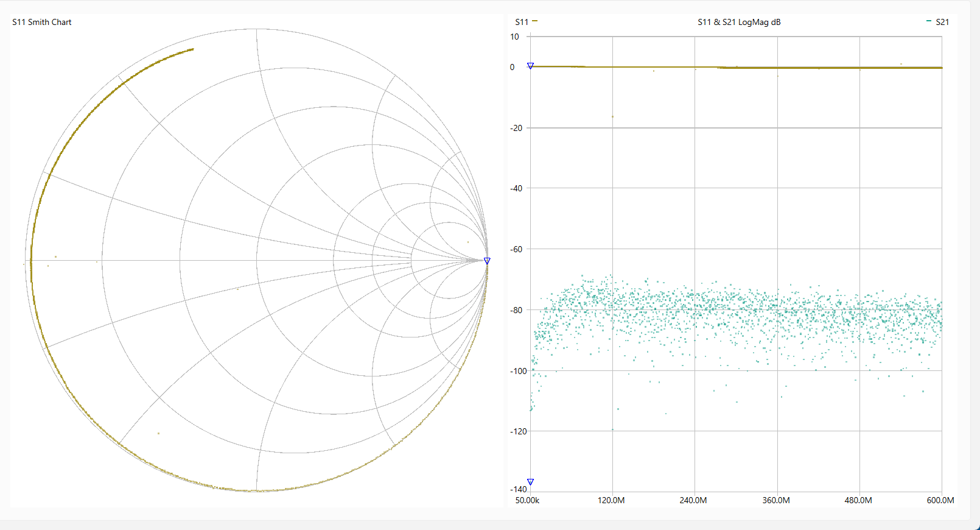Click the blue marker on the Smith chart
Image resolution: width=980 pixels, height=530 pixels.
(x=487, y=261)
